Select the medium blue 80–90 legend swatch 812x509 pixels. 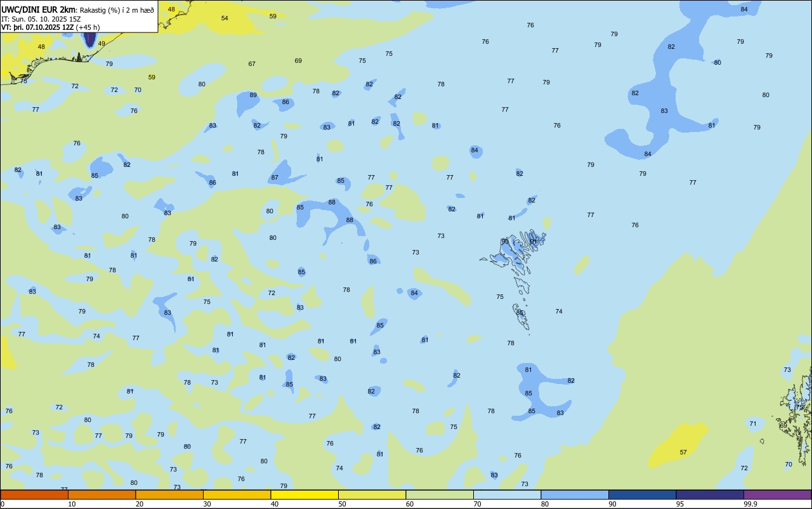tap(575, 494)
